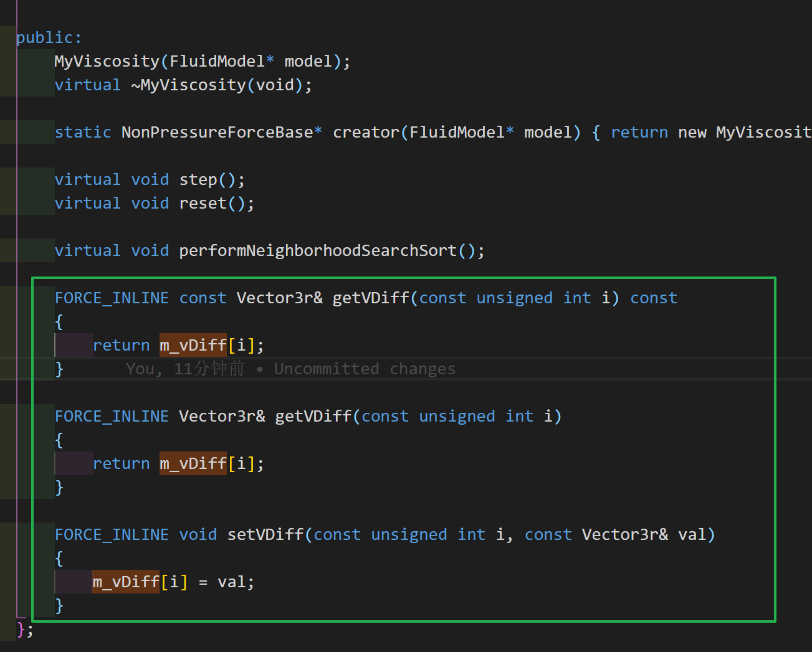
Task: Click FORCE_INLINE macro before setVDiff
Action: point(112,534)
